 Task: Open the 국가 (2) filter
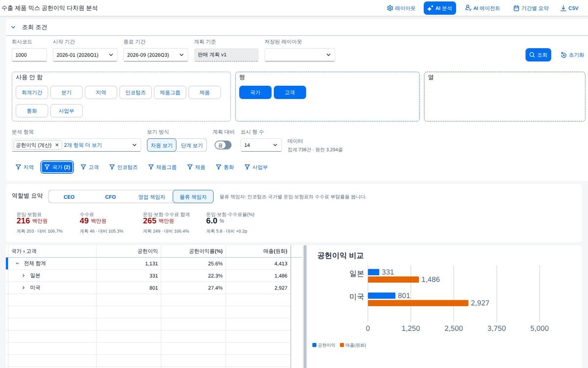[57, 167]
